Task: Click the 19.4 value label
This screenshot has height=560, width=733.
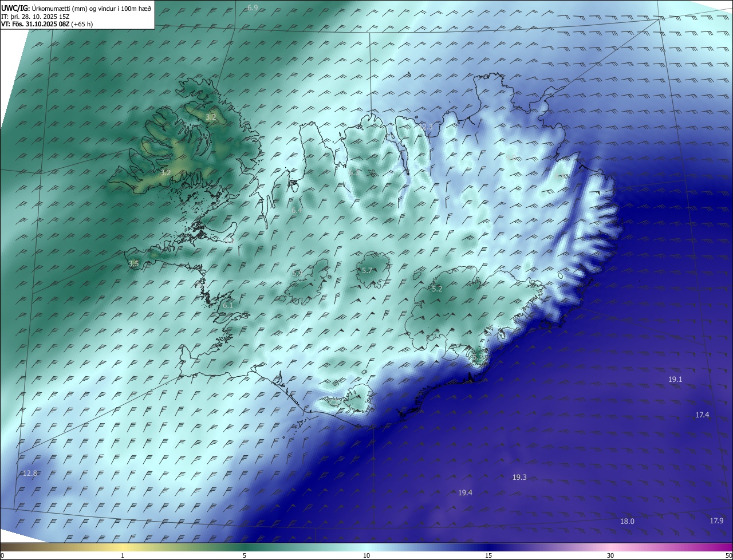Action: (465, 492)
